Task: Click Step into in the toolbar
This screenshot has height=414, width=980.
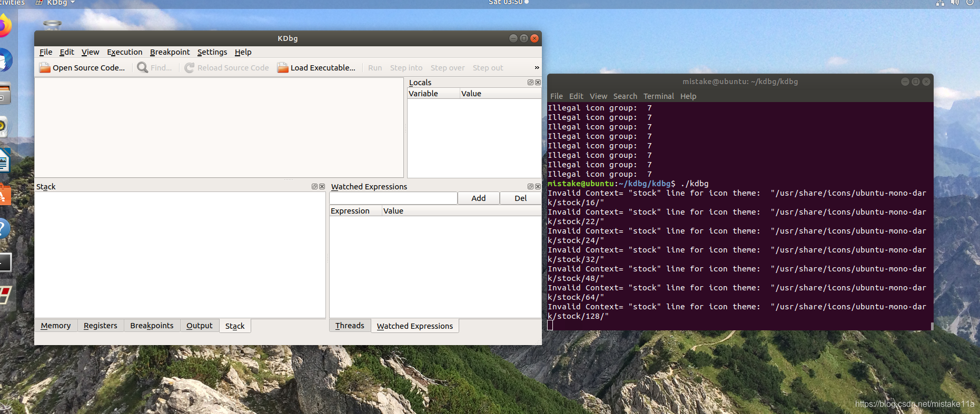Action: point(406,67)
